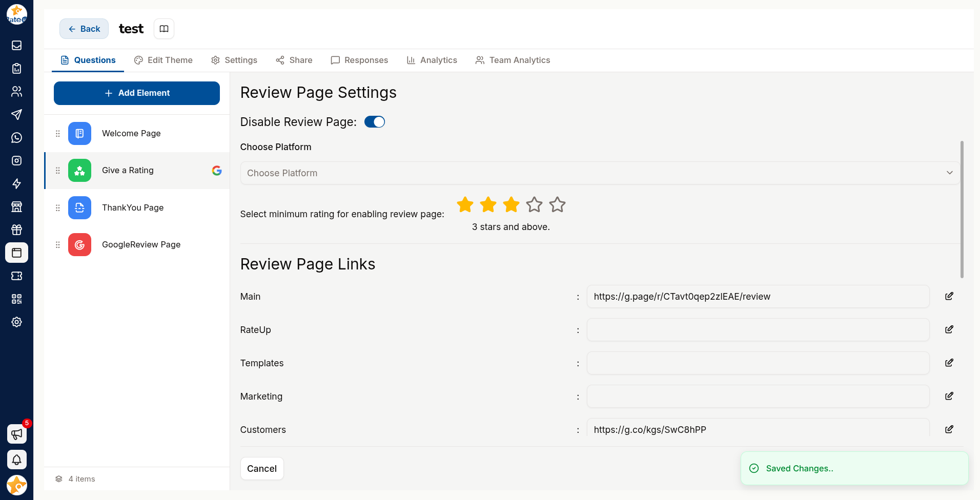Image resolution: width=980 pixels, height=500 pixels.
Task: Toggle the Disable Review Page switch
Action: tap(375, 122)
